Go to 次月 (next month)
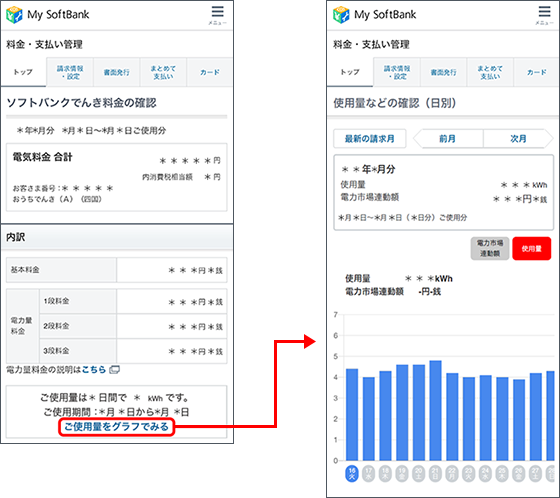The height and width of the screenshot is (498, 560). coord(518,139)
